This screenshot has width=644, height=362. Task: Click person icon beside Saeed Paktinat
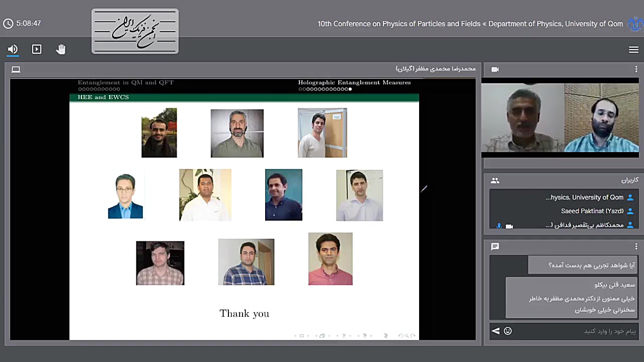click(x=630, y=211)
